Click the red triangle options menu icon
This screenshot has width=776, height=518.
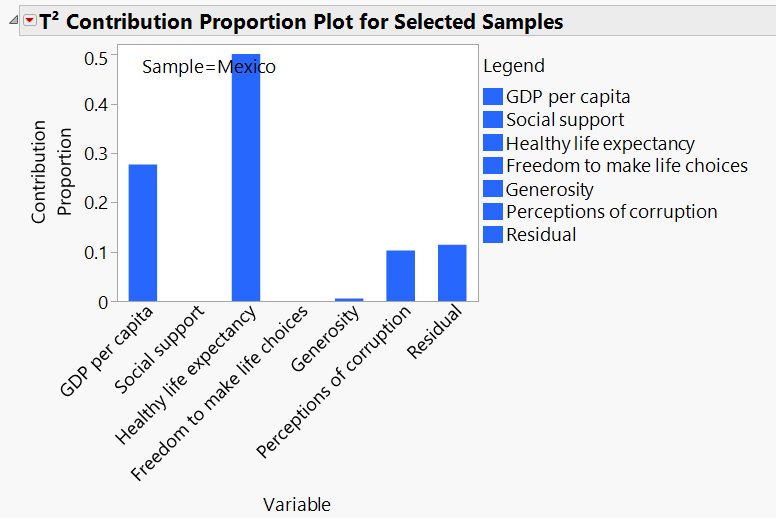(x=29, y=21)
